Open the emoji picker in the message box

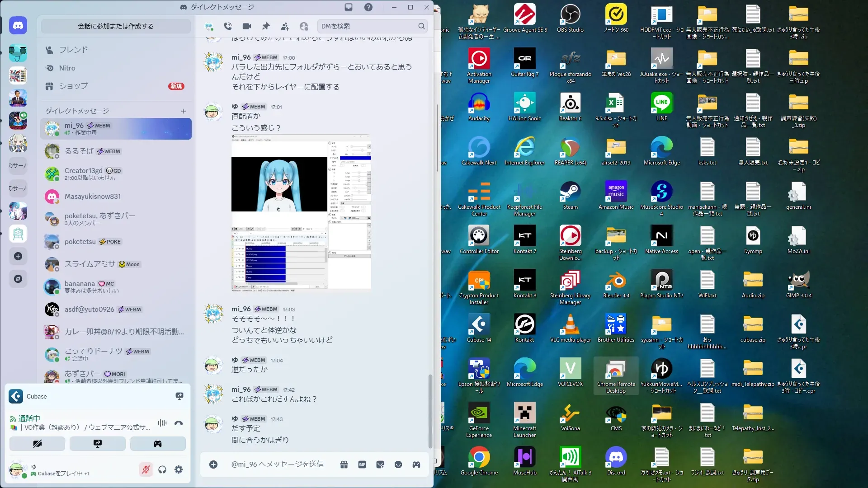tap(398, 465)
